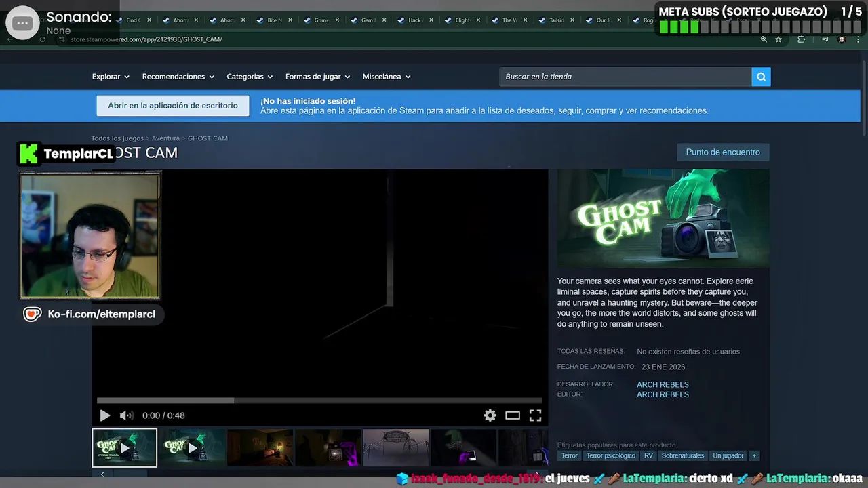Viewport: 868px width, 488px height.
Task: Select the 'Un jugador' tag
Action: [728, 455]
